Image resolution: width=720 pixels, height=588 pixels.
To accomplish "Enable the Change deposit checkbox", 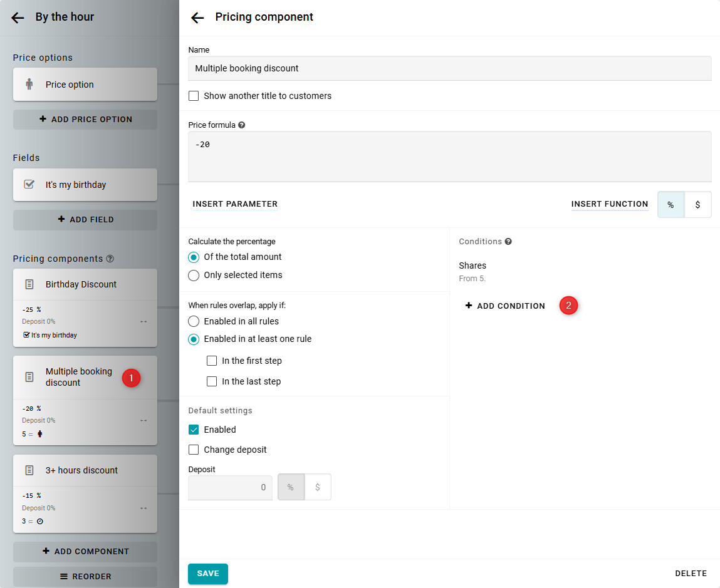I will [x=194, y=450].
